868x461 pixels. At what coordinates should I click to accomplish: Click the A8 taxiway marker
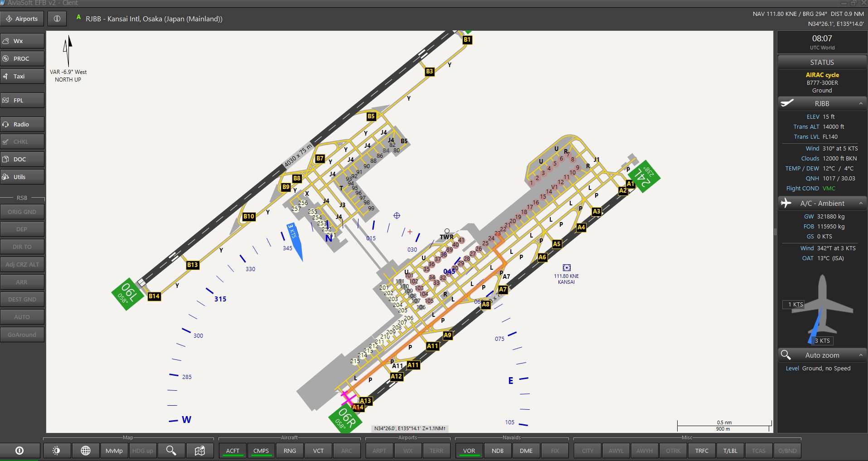pos(486,304)
